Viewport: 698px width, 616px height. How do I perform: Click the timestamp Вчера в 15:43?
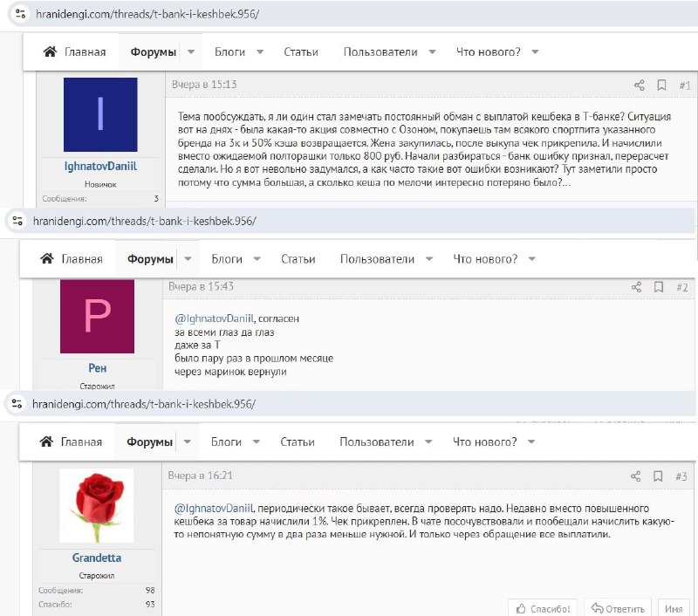(201, 286)
